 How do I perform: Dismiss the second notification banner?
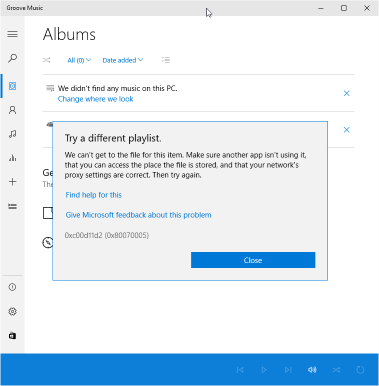pos(347,130)
